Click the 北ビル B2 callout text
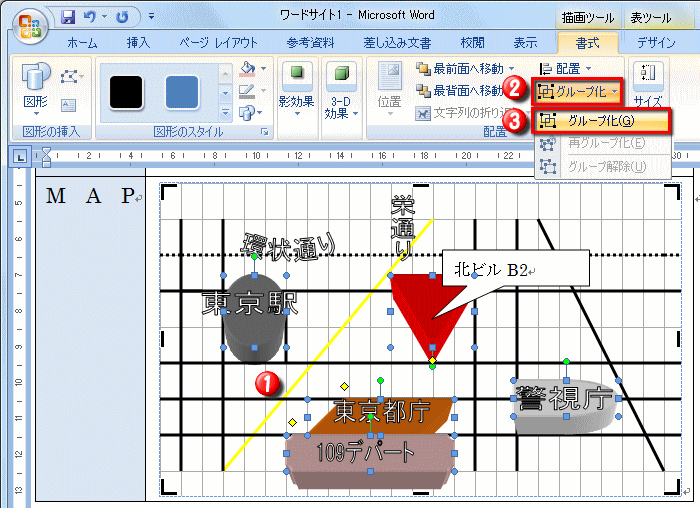 click(x=490, y=269)
